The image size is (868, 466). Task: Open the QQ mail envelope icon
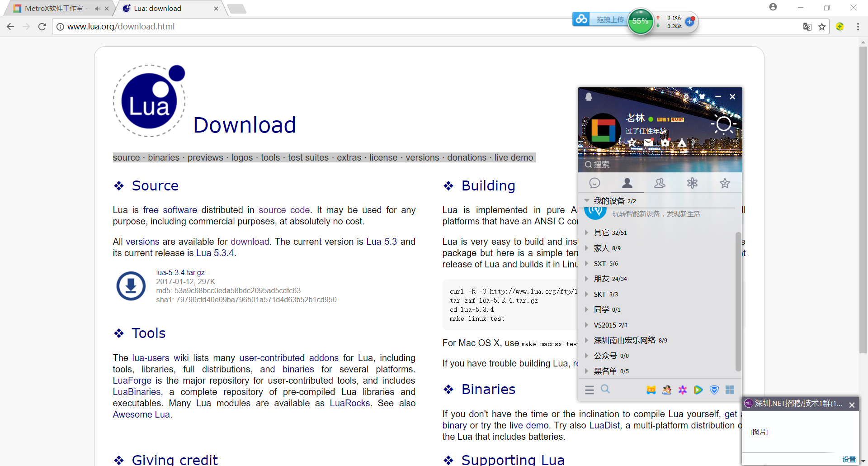(x=648, y=143)
